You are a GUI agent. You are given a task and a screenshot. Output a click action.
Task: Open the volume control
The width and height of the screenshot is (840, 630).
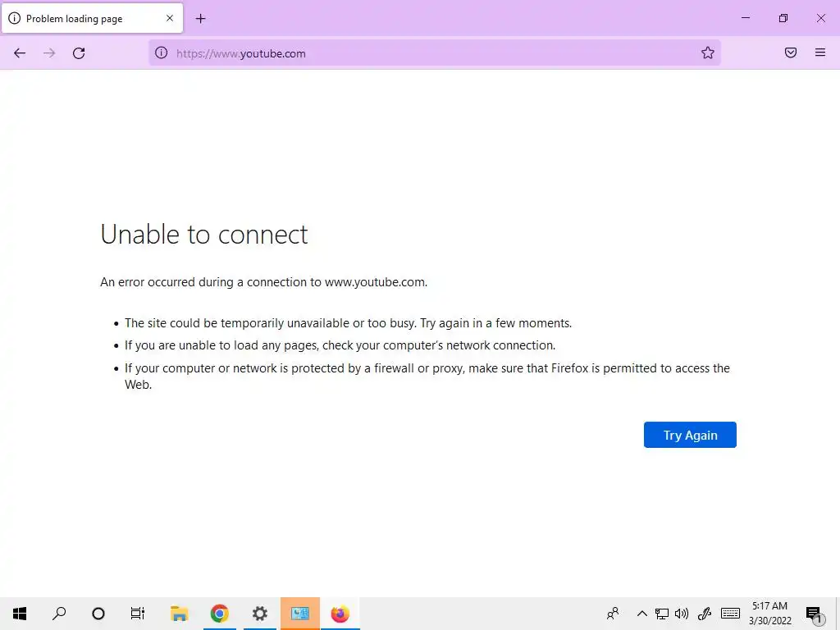pos(682,614)
